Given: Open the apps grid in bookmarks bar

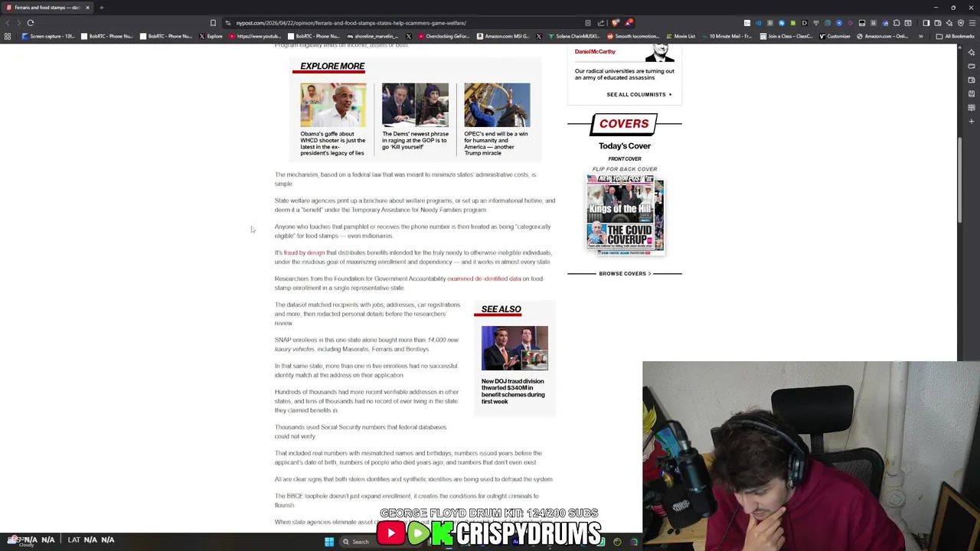Looking at the screenshot, I should coord(8,36).
